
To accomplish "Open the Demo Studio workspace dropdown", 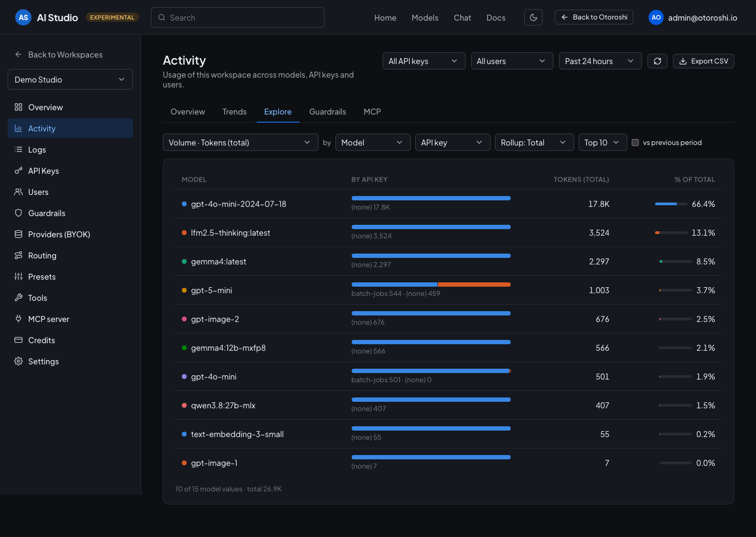I will [70, 79].
